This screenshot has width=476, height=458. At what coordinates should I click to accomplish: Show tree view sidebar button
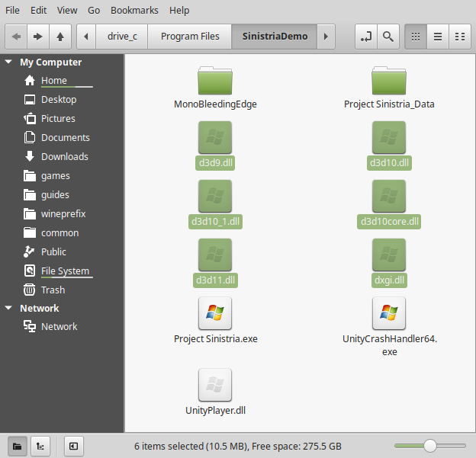(40, 446)
